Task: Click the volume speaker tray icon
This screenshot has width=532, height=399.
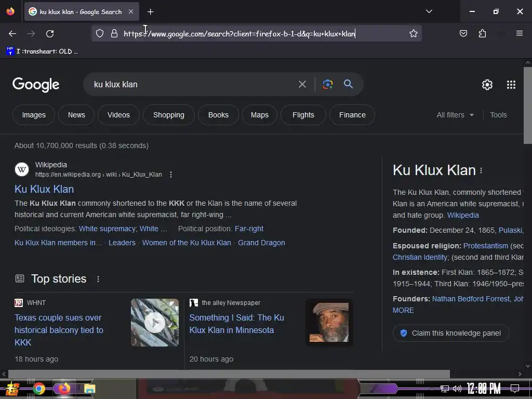Action: pyautogui.click(x=457, y=389)
